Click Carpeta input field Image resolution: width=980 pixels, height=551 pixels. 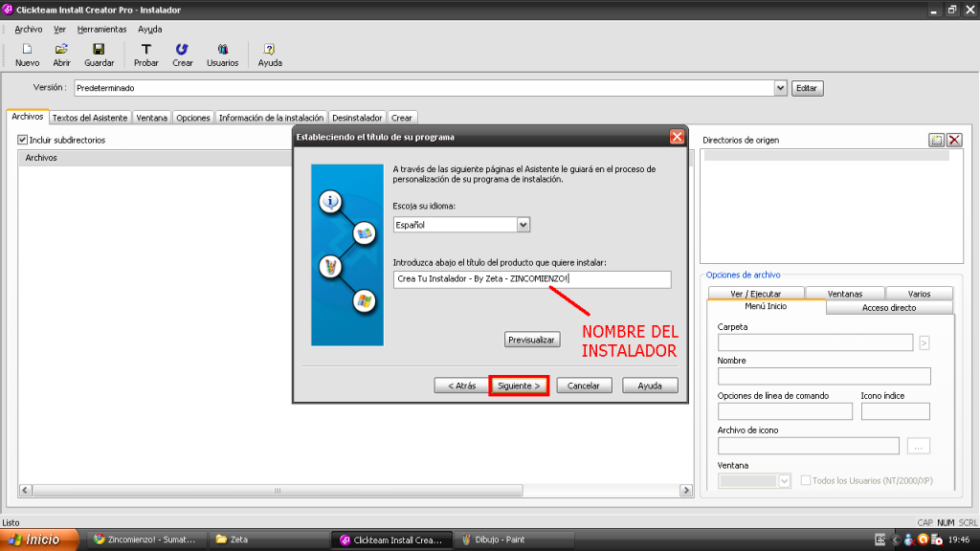(x=815, y=343)
